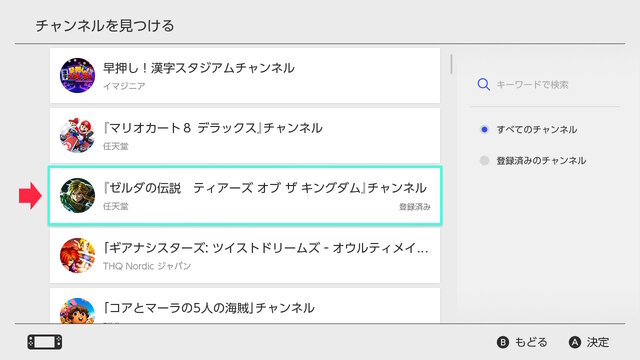Image resolution: width=640 pixels, height=360 pixels.
Task: Click the ギアナシスターズ channel avatar
Action: [77, 256]
